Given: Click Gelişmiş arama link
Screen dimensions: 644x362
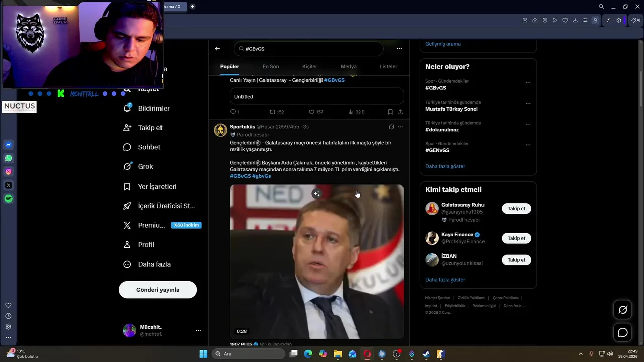Looking at the screenshot, I should [x=443, y=44].
